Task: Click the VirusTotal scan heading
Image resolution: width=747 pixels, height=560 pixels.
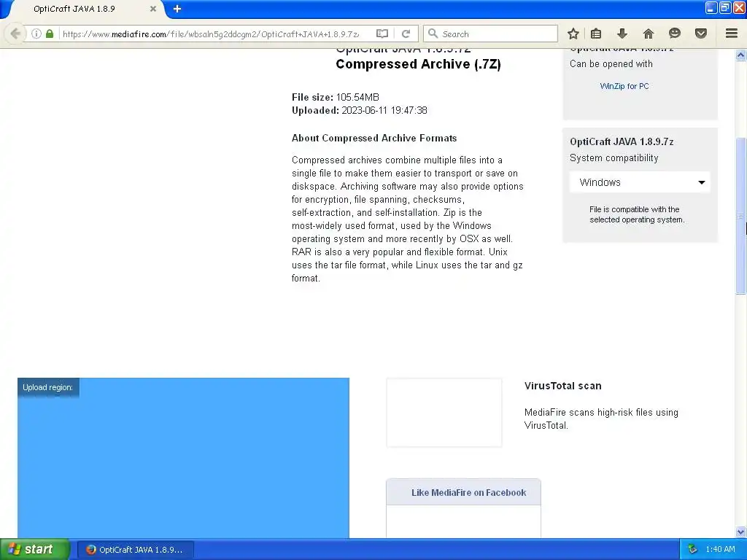Action: (x=562, y=386)
